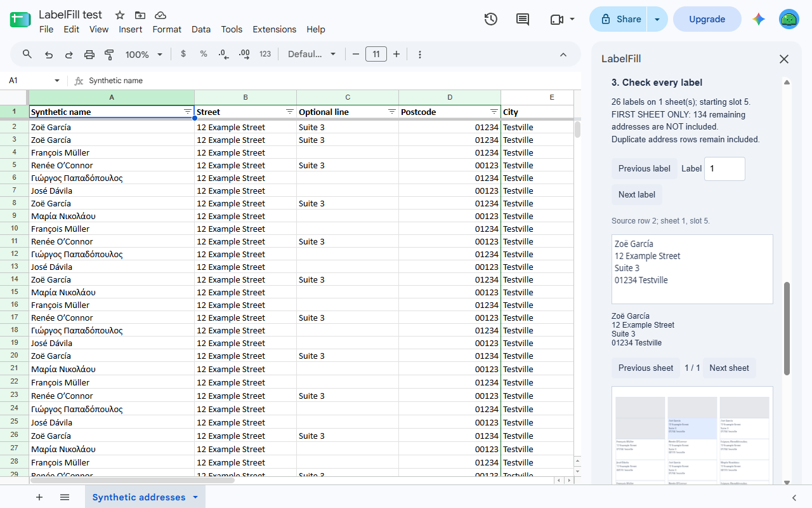Click the label sheet preview thumbnail

[692, 435]
